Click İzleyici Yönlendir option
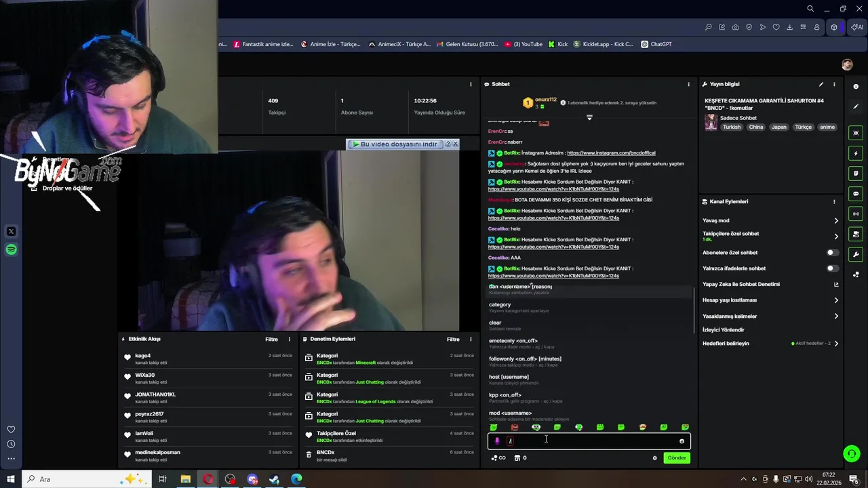868x488 pixels. coord(723,330)
